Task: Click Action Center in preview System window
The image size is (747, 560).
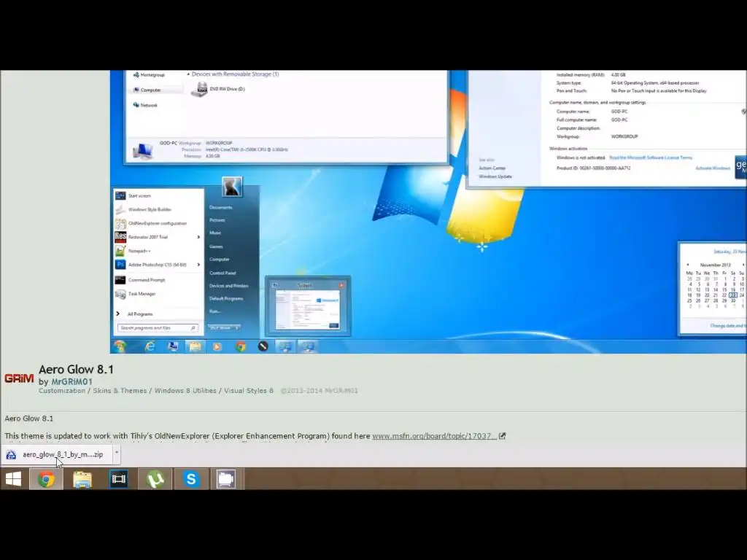Action: point(492,168)
